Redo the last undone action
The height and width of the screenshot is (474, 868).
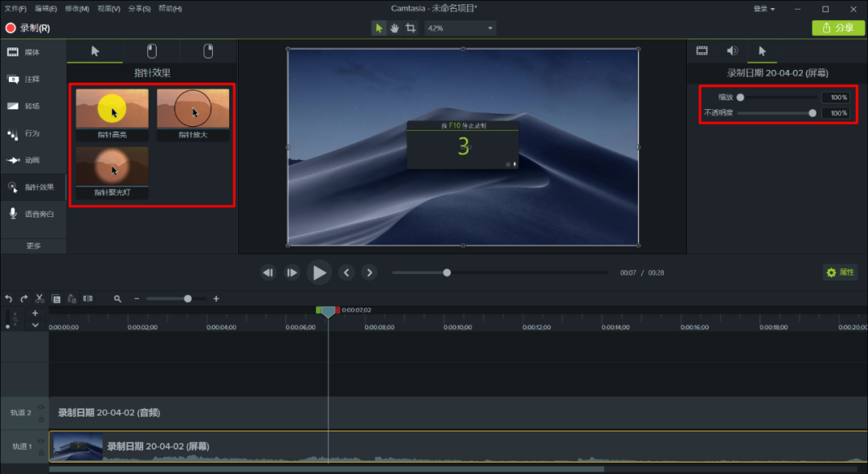coord(24,299)
